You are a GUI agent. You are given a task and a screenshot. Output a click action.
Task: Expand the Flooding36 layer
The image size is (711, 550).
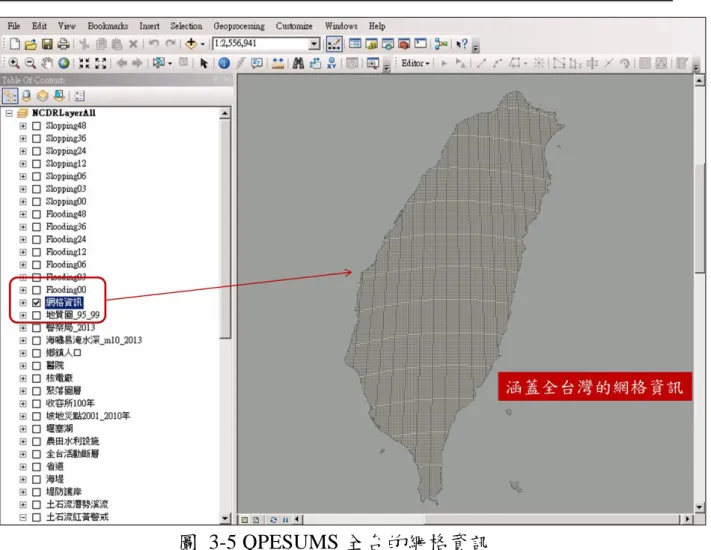[23, 227]
